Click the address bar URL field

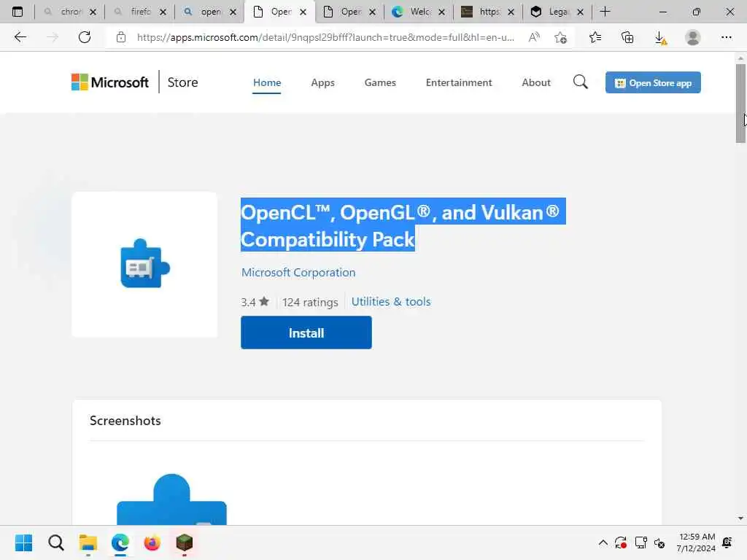(325, 37)
